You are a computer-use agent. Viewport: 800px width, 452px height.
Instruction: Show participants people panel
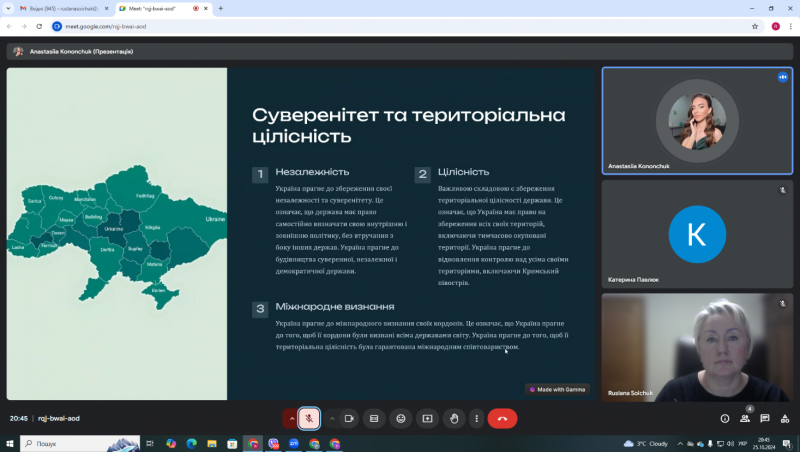(x=745, y=418)
